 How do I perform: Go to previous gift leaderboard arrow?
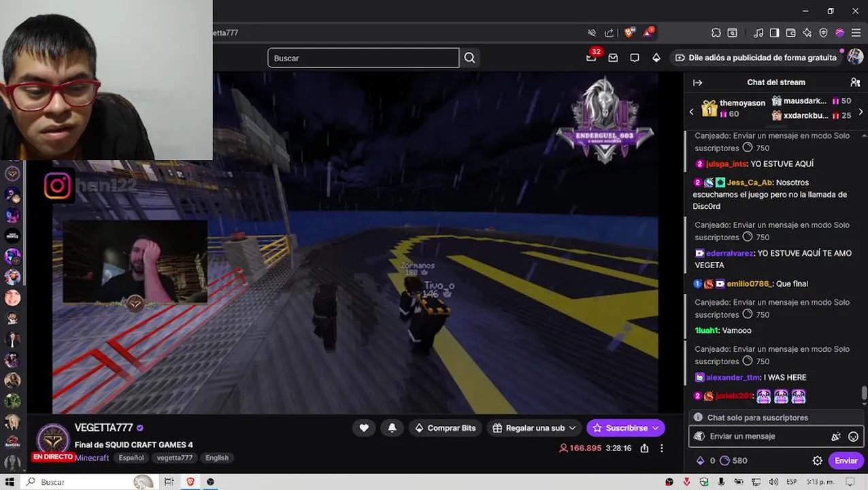click(692, 112)
